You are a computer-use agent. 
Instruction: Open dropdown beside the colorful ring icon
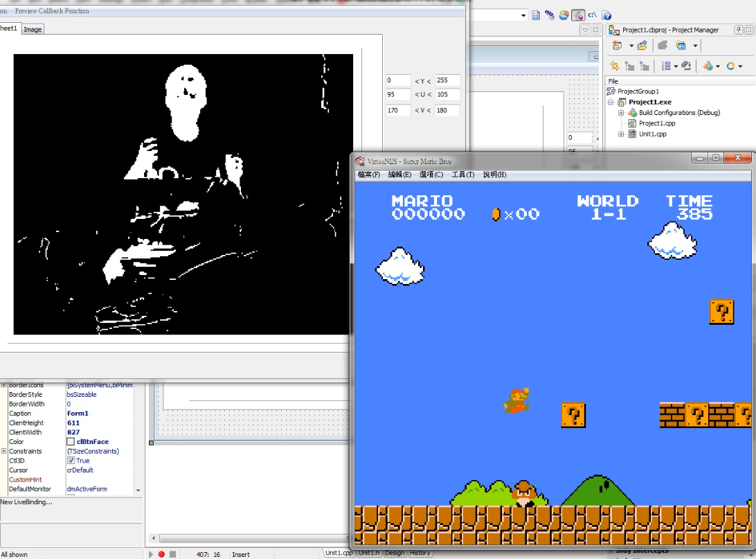(x=740, y=66)
